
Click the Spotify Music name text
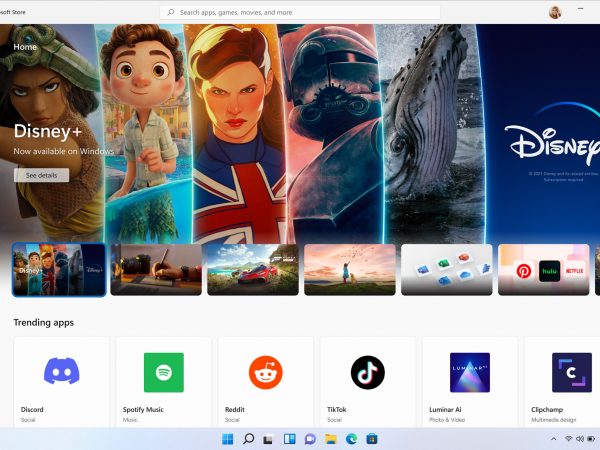[143, 409]
